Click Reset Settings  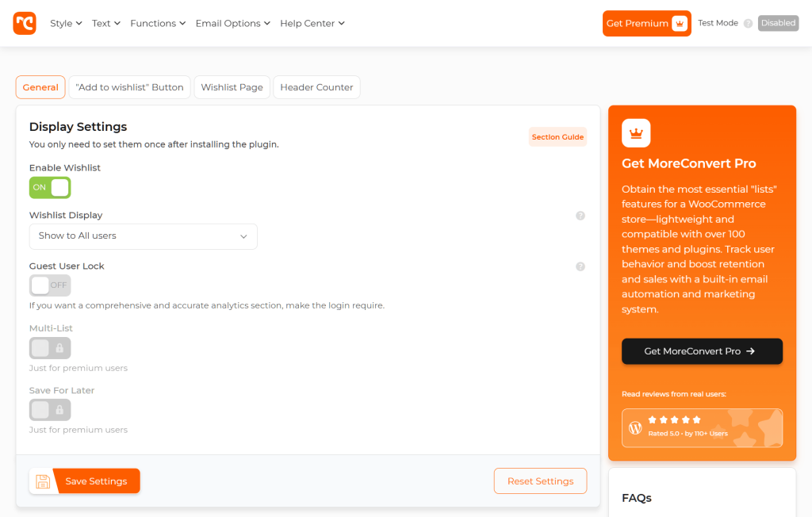[540, 481]
